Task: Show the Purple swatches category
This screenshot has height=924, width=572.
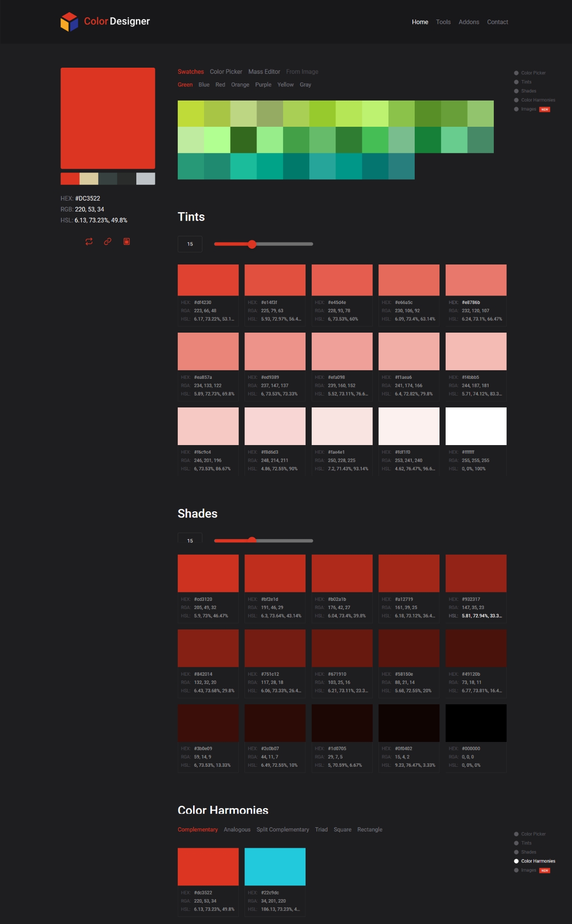Action: (x=263, y=85)
